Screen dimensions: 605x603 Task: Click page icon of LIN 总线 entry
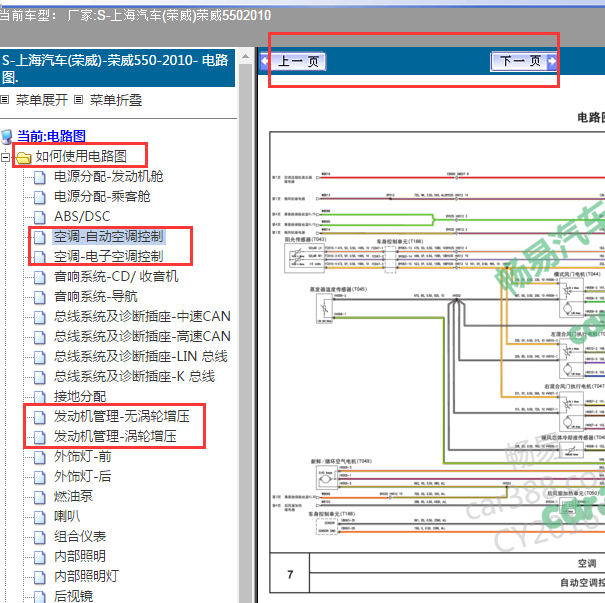pyautogui.click(x=39, y=358)
